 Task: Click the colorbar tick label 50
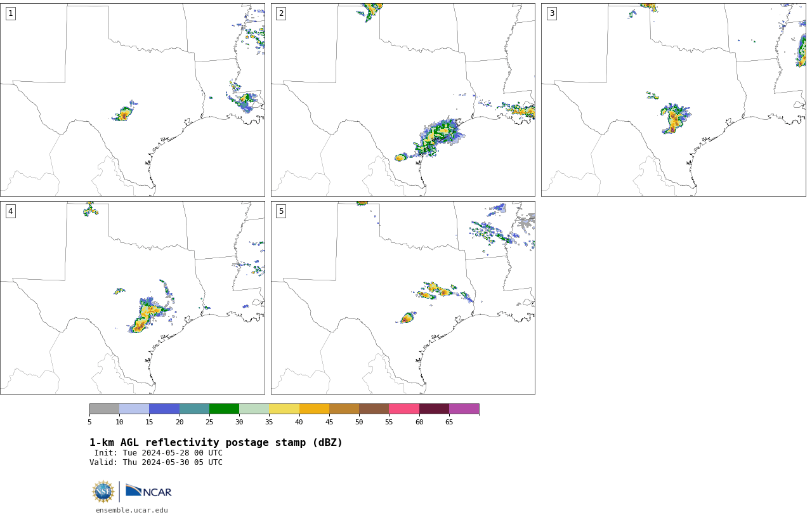359,422
